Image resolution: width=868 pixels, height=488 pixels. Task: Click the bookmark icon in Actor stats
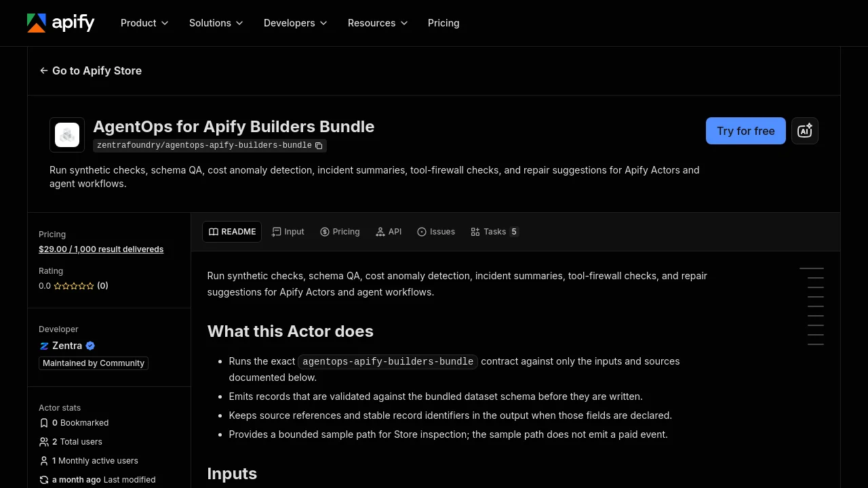coord(44,423)
